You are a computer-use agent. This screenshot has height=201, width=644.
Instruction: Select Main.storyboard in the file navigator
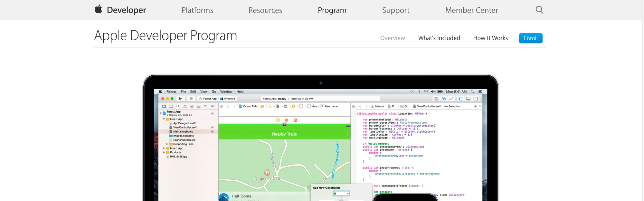coord(183,131)
